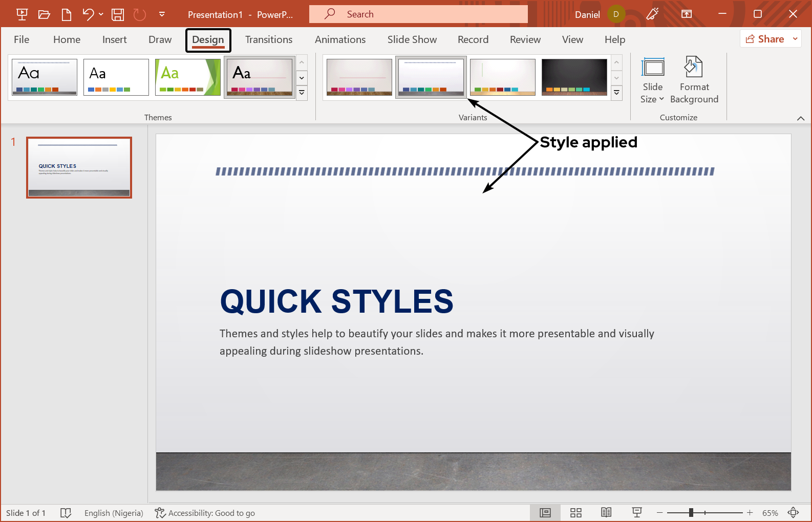The height and width of the screenshot is (522, 812).
Task: Start Slide Show from status bar
Action: [637, 513]
